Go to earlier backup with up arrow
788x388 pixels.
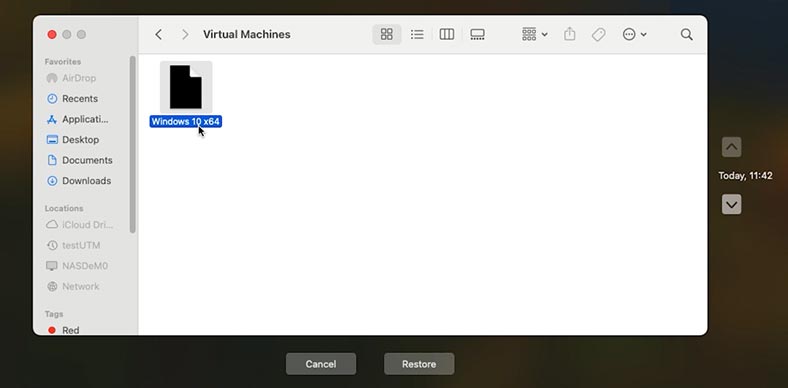pos(731,147)
